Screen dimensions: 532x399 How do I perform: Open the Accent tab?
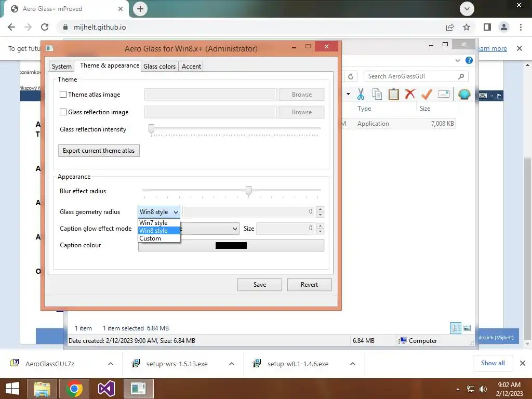pyautogui.click(x=191, y=66)
